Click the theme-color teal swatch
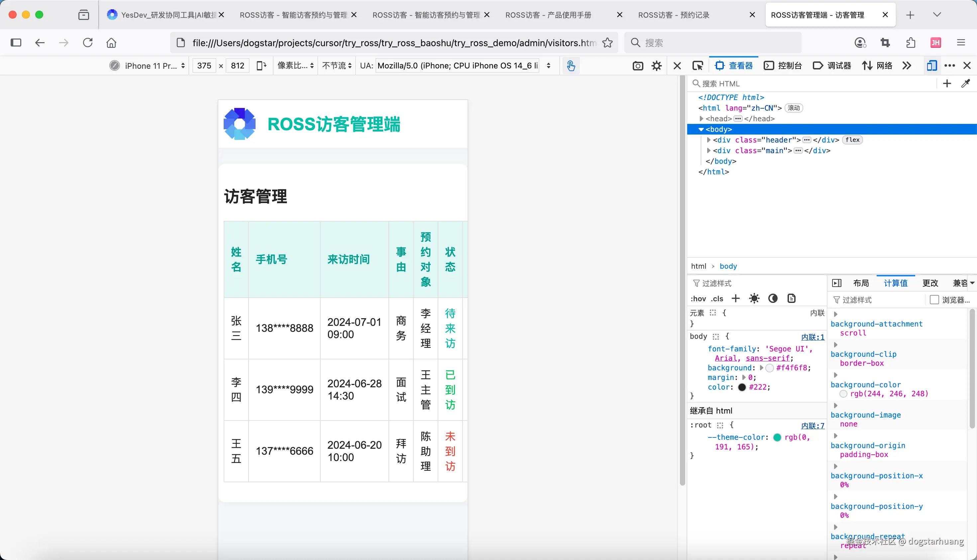977x560 pixels. 777,437
